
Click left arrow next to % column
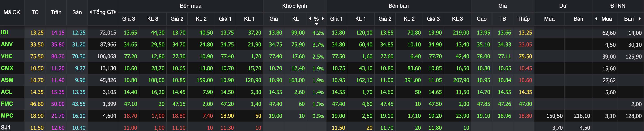tap(310, 19)
